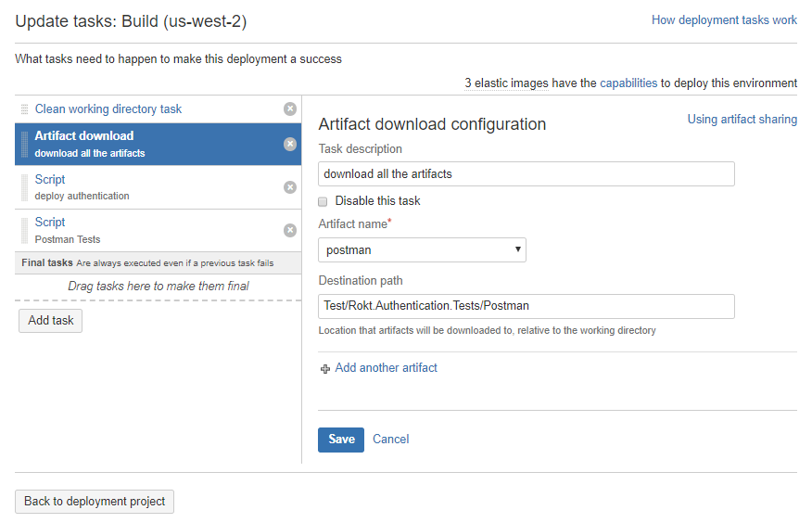Click drag handle of deploy authentication script
The image size is (812, 523).
tap(24, 187)
